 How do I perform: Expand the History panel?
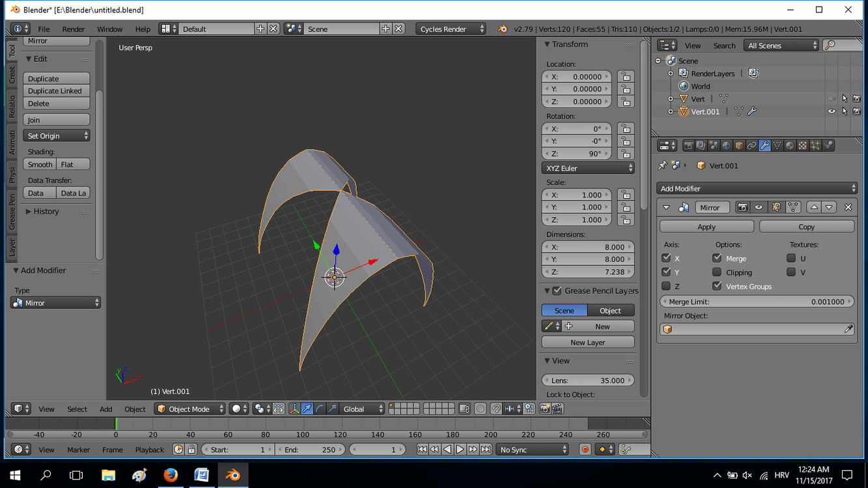46,212
